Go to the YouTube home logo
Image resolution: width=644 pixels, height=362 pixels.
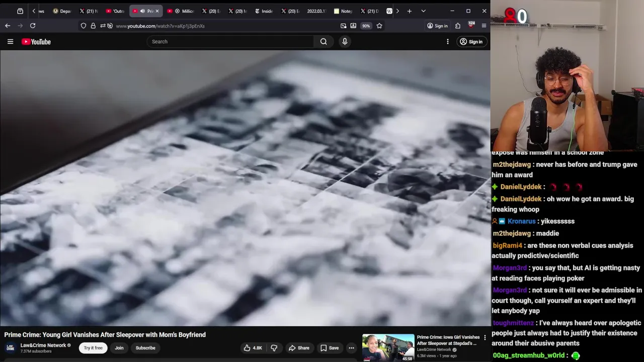click(36, 42)
